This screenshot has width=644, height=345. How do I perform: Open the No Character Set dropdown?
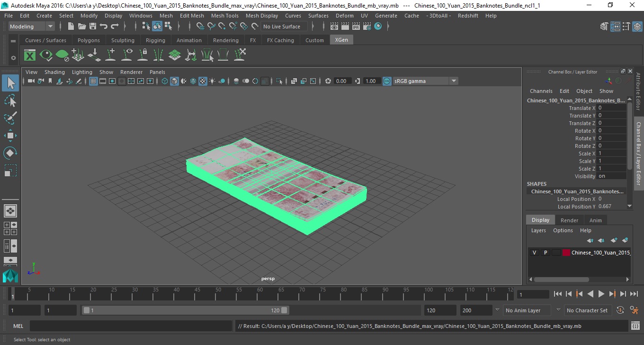coord(587,310)
